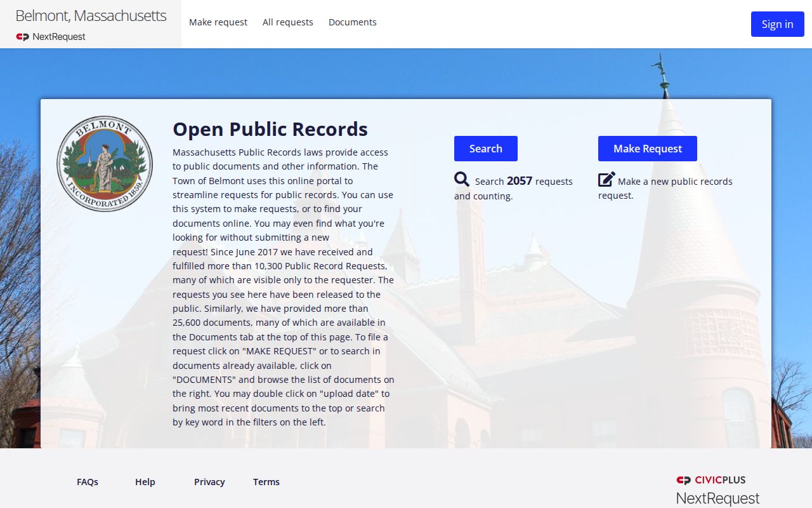Image resolution: width=812 pixels, height=508 pixels.
Task: Click the pencil edit icon near Make Request
Action: tap(606, 179)
